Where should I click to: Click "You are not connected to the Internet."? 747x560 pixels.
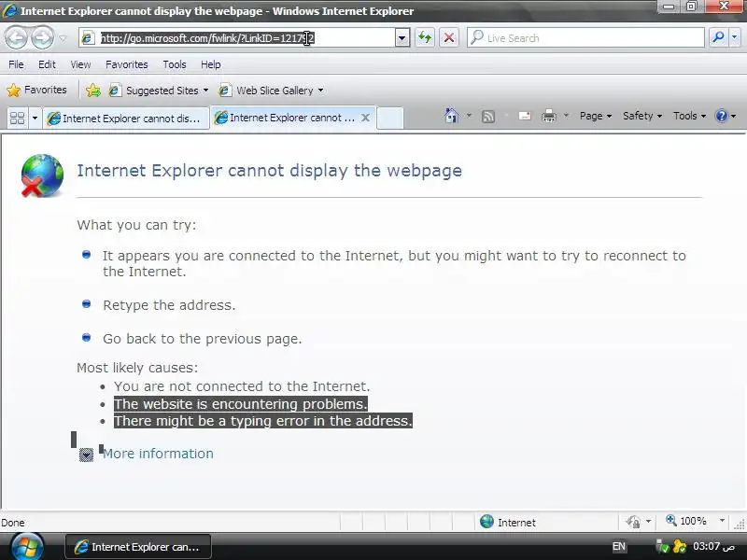(242, 386)
